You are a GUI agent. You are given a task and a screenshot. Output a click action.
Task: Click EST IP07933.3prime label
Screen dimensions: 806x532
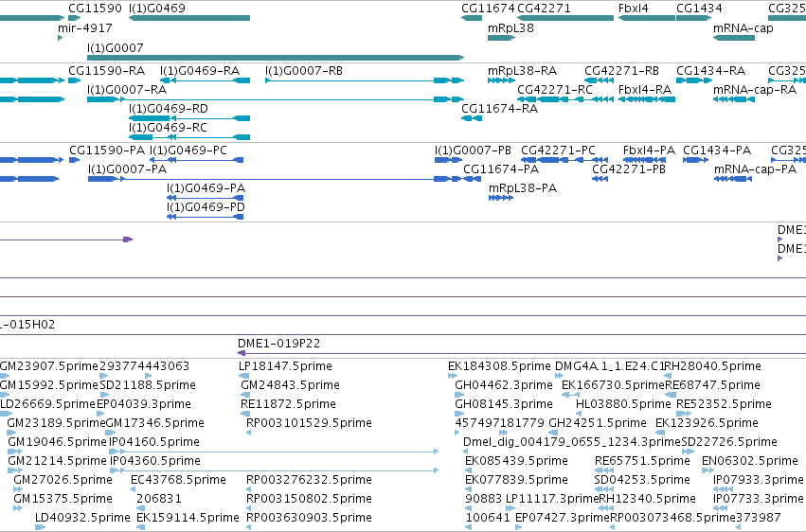[759, 480]
